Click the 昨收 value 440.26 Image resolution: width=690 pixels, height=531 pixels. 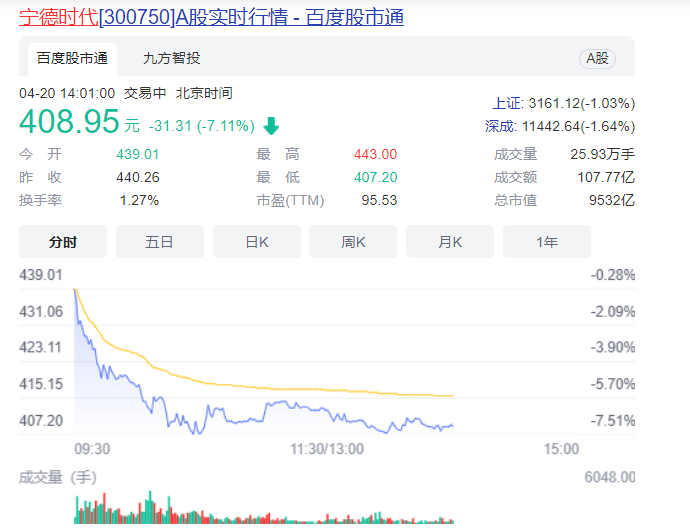(x=138, y=177)
